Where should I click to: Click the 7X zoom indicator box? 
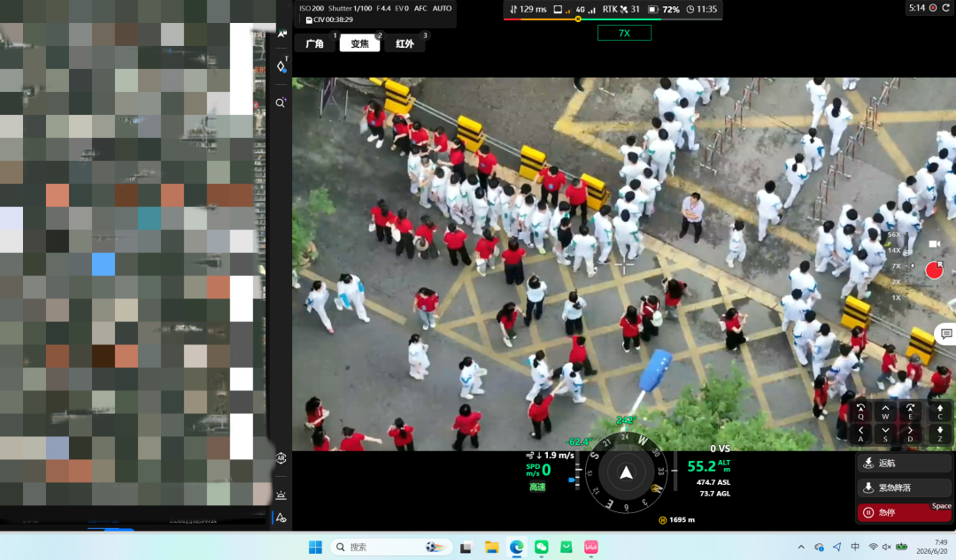click(624, 33)
